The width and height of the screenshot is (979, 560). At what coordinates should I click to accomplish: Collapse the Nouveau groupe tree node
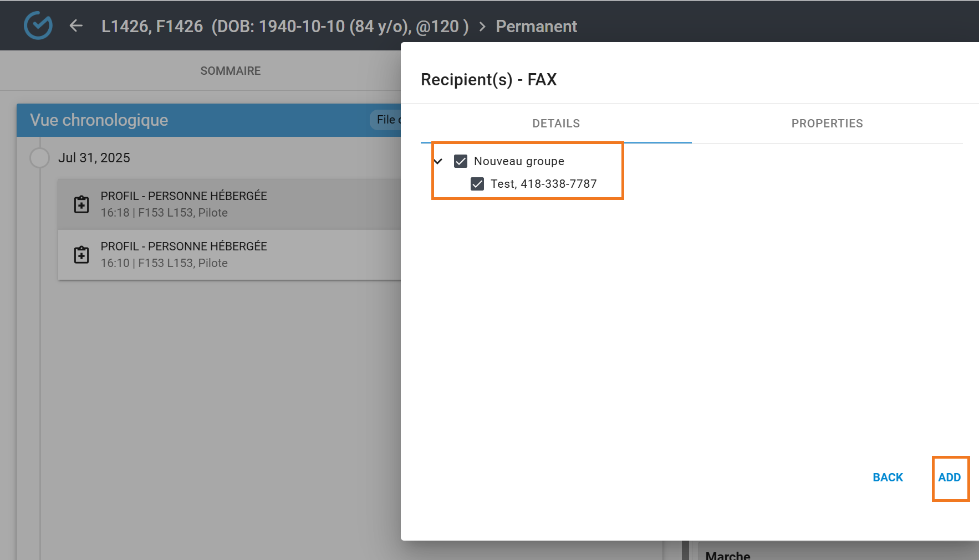[438, 161]
